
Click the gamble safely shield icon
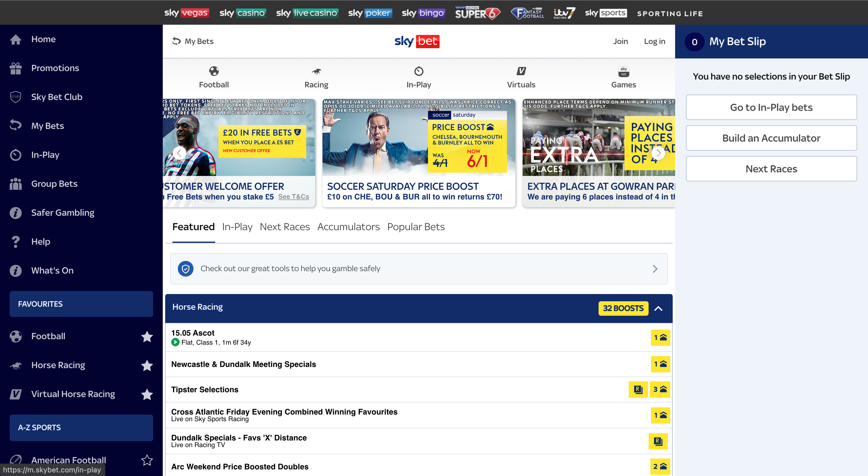point(186,269)
